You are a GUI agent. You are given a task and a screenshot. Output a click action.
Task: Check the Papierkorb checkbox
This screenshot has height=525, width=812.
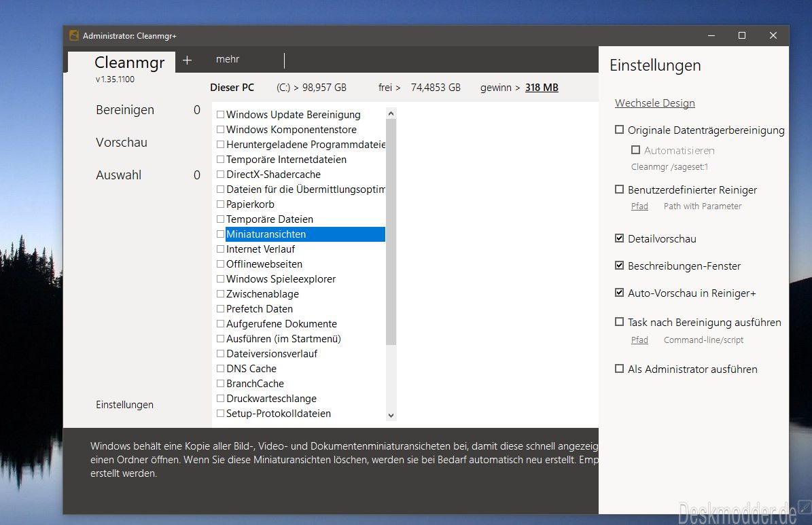point(221,204)
